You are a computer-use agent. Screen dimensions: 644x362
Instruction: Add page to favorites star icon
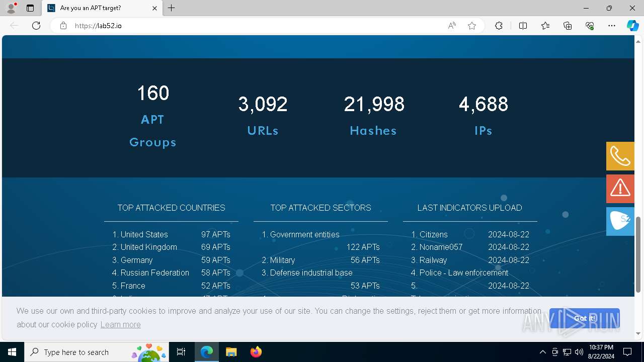tap(472, 26)
